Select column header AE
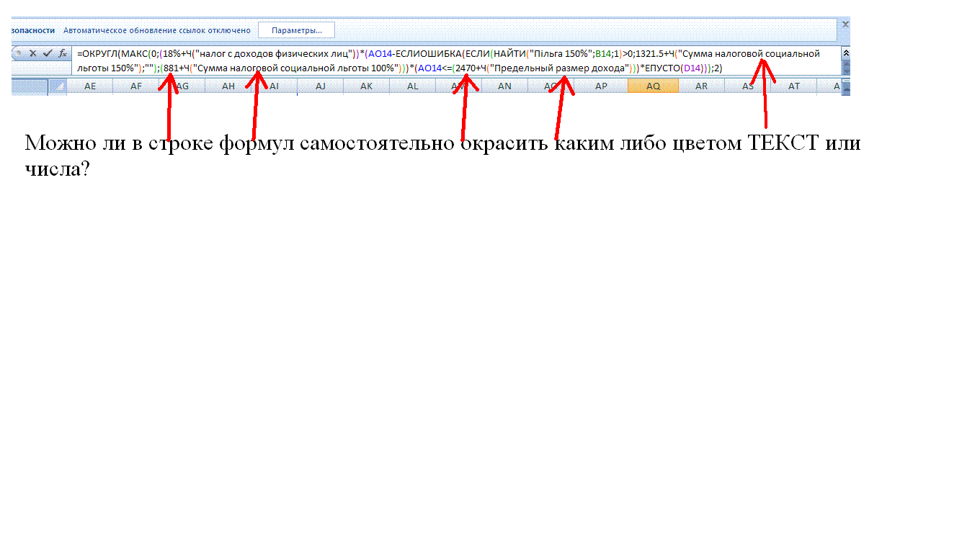 coord(90,86)
